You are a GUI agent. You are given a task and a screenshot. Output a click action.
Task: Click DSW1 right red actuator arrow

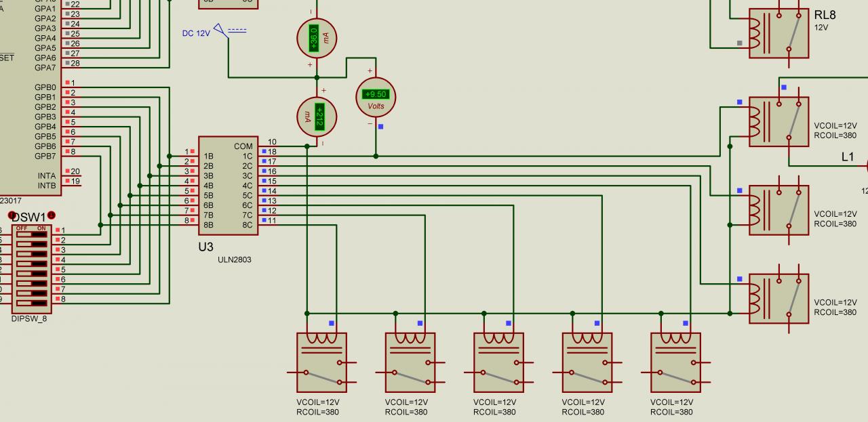[x=51, y=215]
